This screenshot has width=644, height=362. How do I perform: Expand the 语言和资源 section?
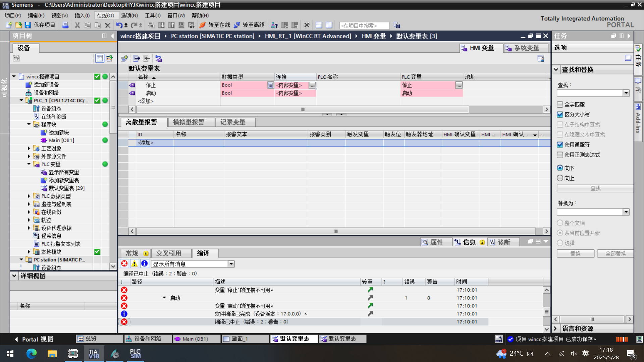tap(555, 328)
